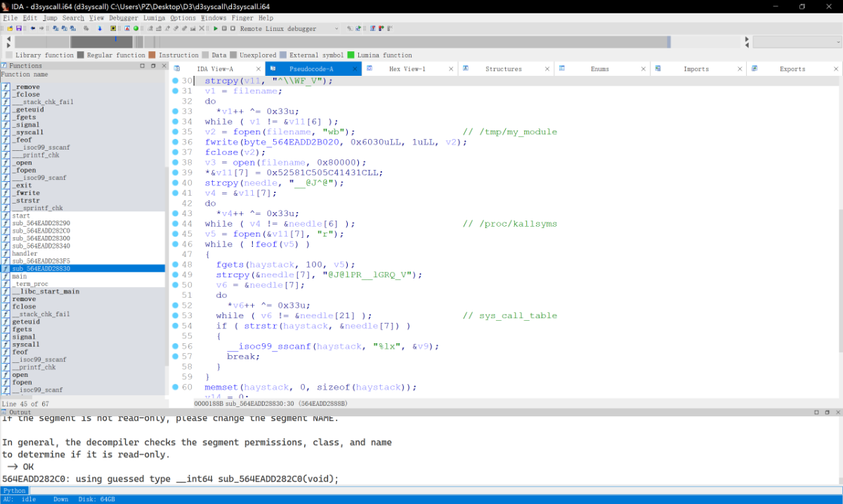Toggle breakpoint dot on line 35
Image resolution: width=843 pixels, height=504 pixels.
coord(175,131)
